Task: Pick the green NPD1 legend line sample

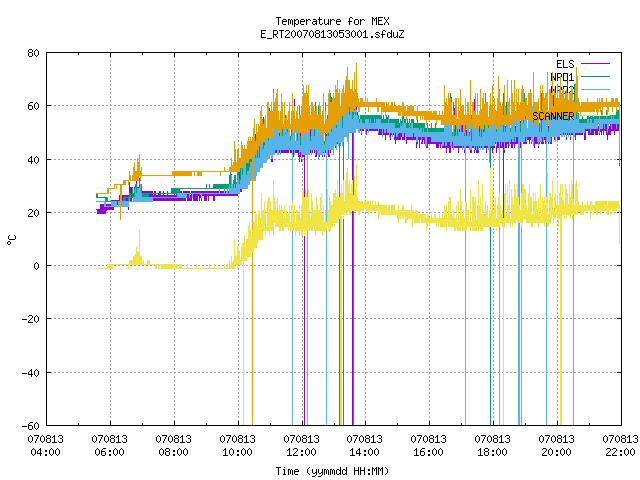Action: click(595, 76)
